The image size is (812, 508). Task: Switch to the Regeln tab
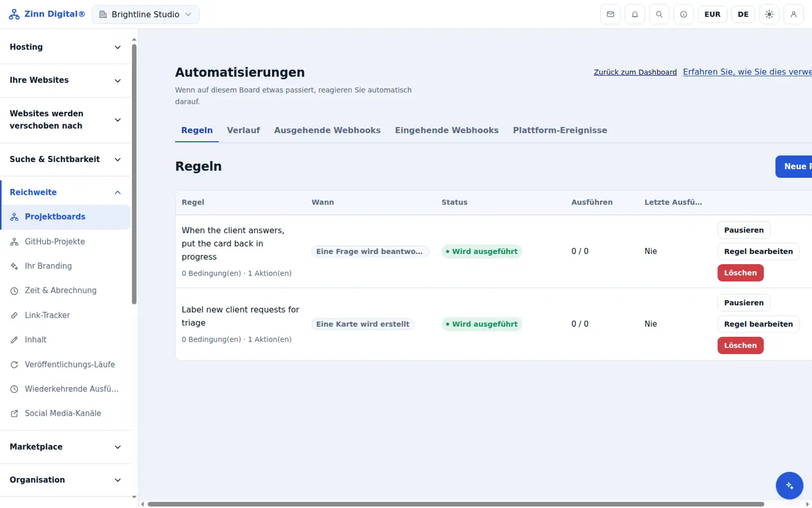coord(197,130)
